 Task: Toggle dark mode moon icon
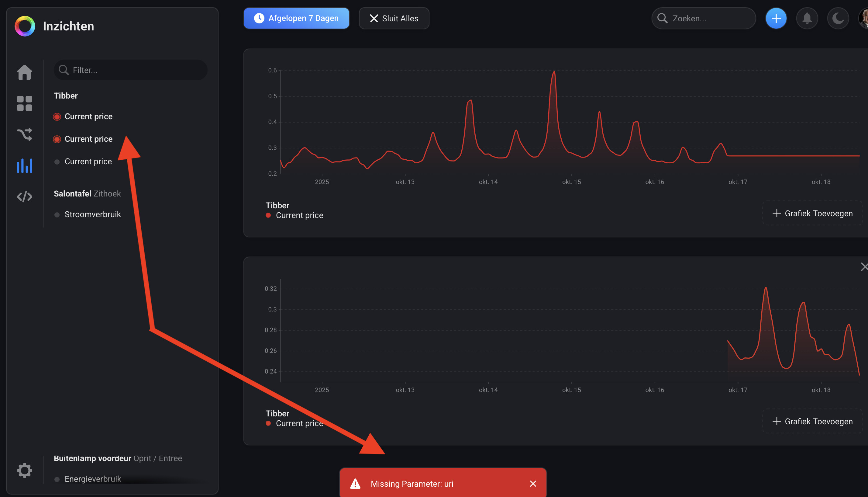[838, 18]
